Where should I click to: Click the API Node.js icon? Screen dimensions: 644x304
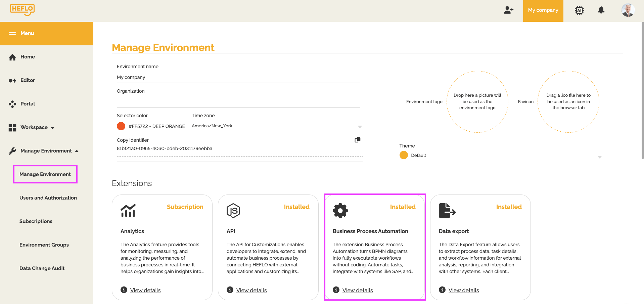coord(233,211)
